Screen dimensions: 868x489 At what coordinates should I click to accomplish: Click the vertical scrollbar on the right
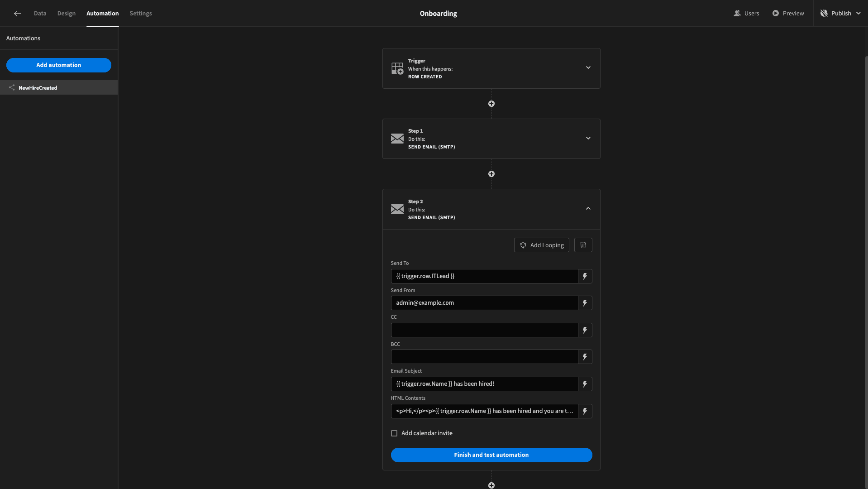(x=866, y=272)
